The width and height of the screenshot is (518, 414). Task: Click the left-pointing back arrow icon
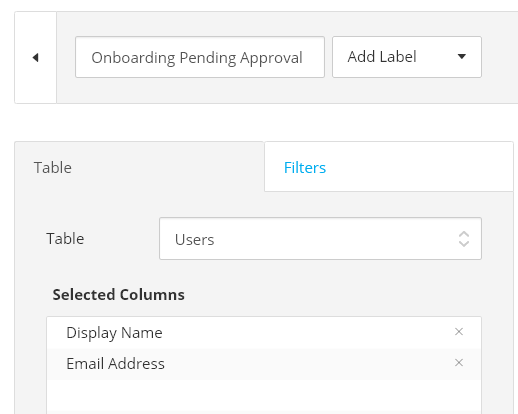[35, 58]
